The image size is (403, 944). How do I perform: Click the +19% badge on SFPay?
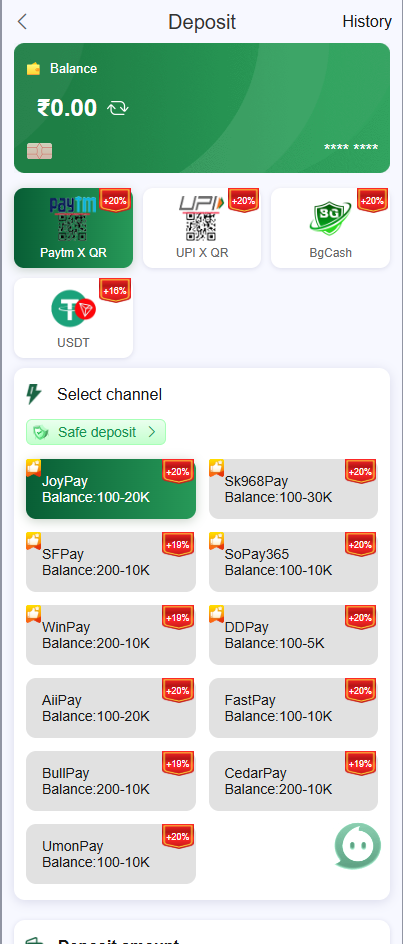tap(178, 544)
